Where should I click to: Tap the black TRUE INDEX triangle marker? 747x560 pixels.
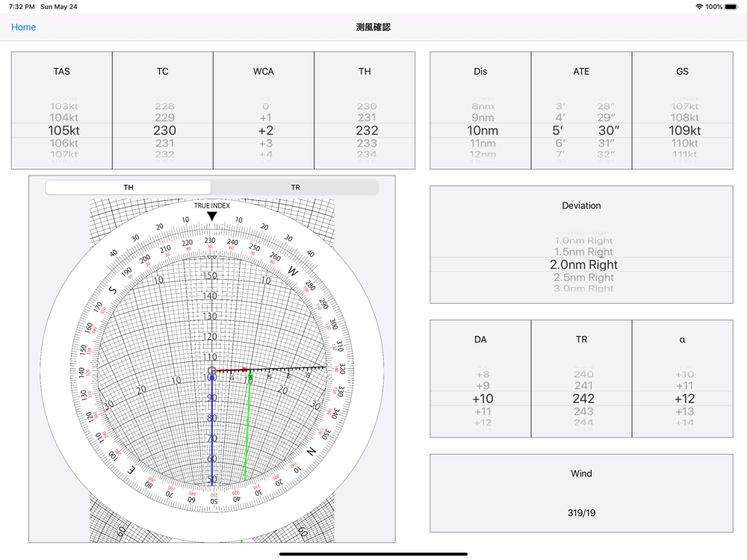(212, 217)
